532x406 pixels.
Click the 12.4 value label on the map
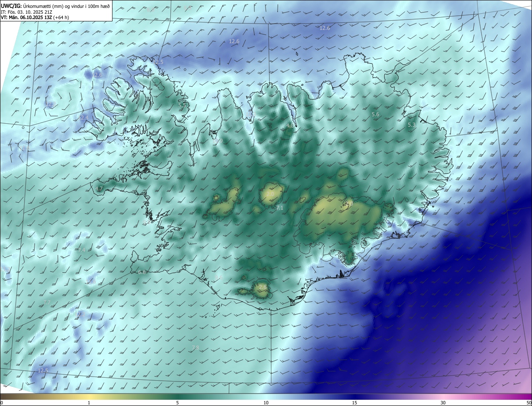pyautogui.click(x=84, y=118)
